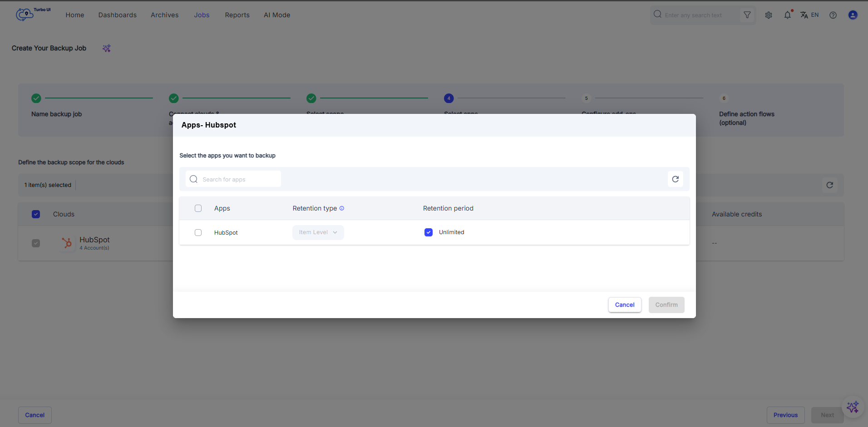Click the Retention type info icon
The width and height of the screenshot is (868, 427).
pos(342,208)
